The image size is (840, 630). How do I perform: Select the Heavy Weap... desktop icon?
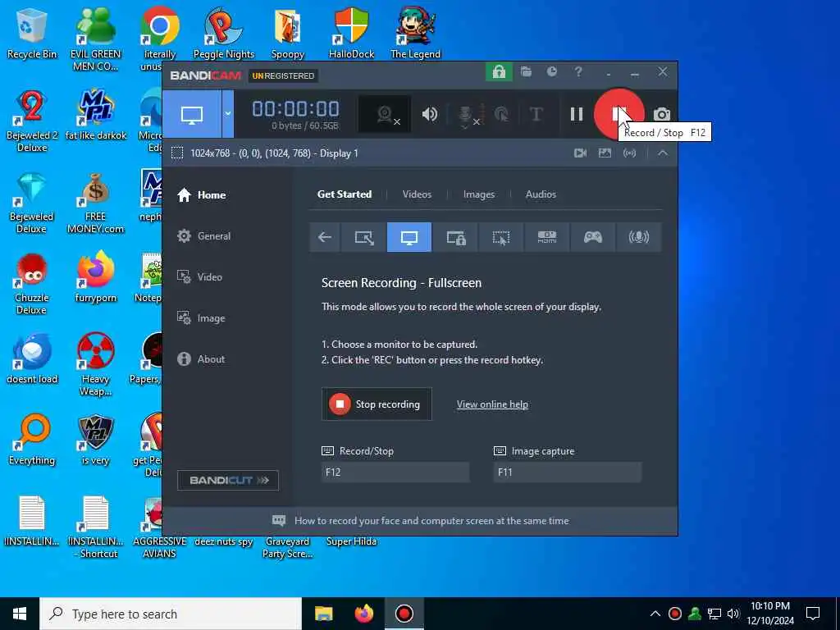[x=95, y=365]
